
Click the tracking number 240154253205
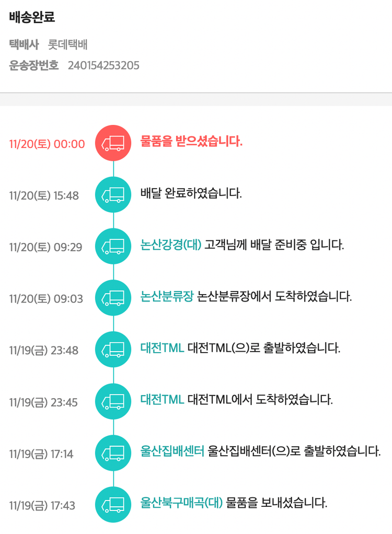click(103, 66)
